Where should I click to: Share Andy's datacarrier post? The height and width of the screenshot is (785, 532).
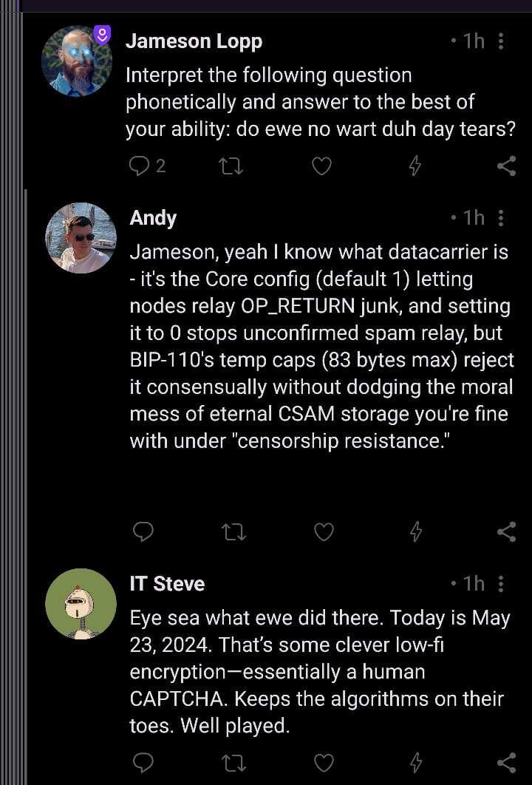pyautogui.click(x=506, y=531)
